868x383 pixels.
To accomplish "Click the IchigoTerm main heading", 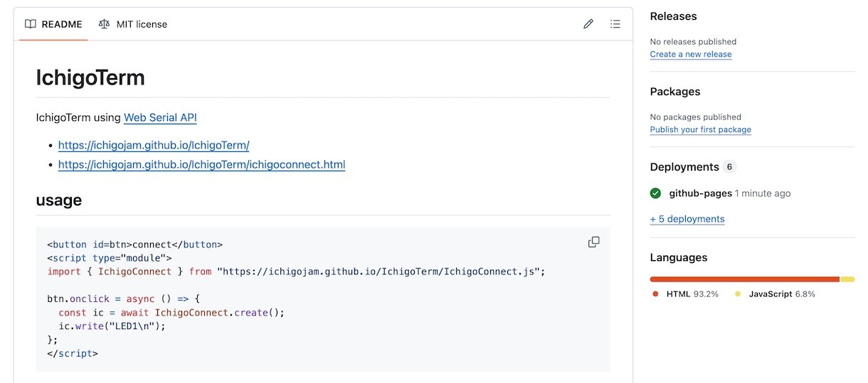I will tap(90, 77).
